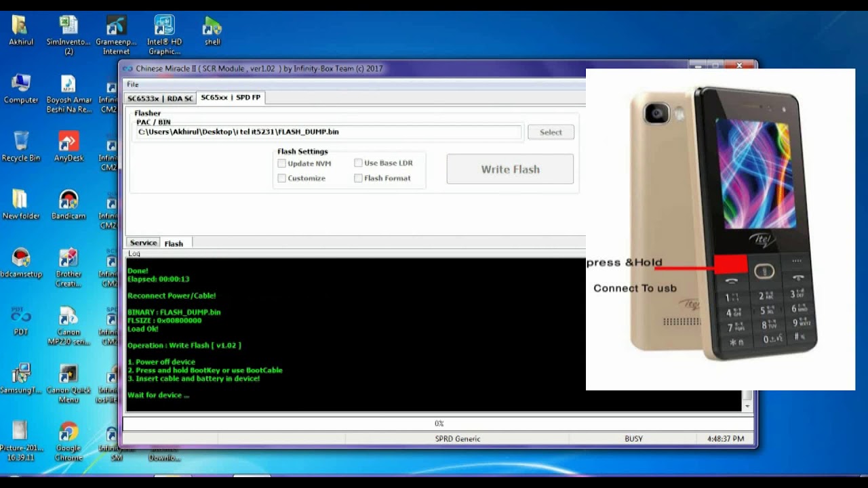The width and height of the screenshot is (868, 488).
Task: Launch Google Chrome shortcut
Action: coord(68,441)
